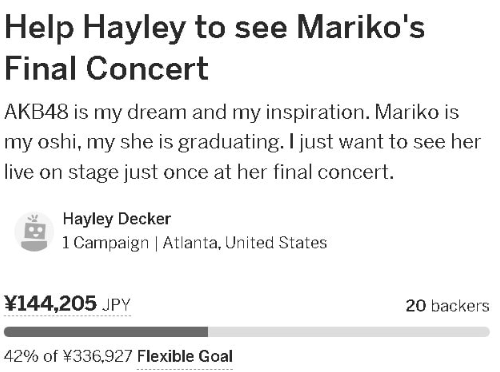The image size is (500, 372).
Task: Click Hayley Decker's robot avatar icon
Action: click(x=34, y=232)
